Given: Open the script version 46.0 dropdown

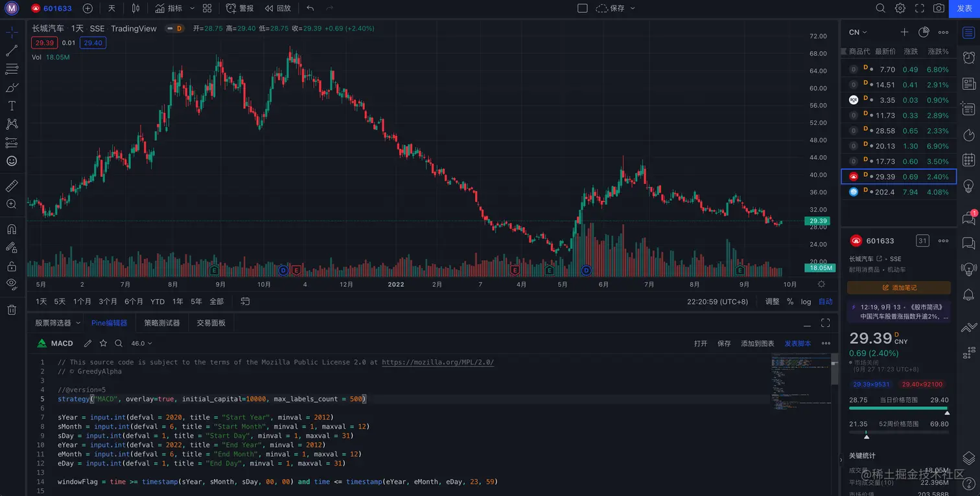Looking at the screenshot, I should (142, 343).
